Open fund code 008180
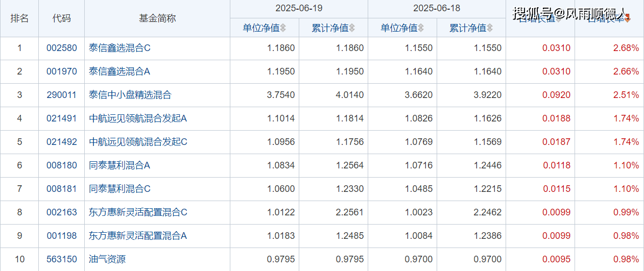Viewport: 644px width, 271px height. 62,165
